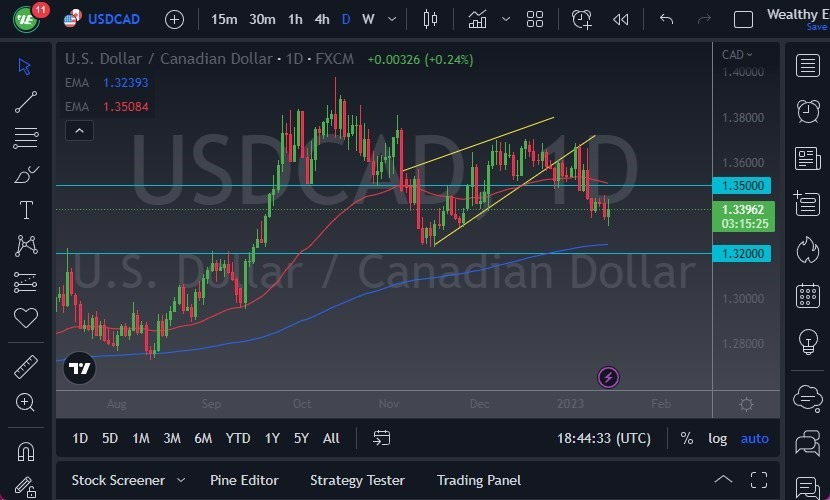830x500 pixels.
Task: Start bar replay mode
Action: [620, 20]
